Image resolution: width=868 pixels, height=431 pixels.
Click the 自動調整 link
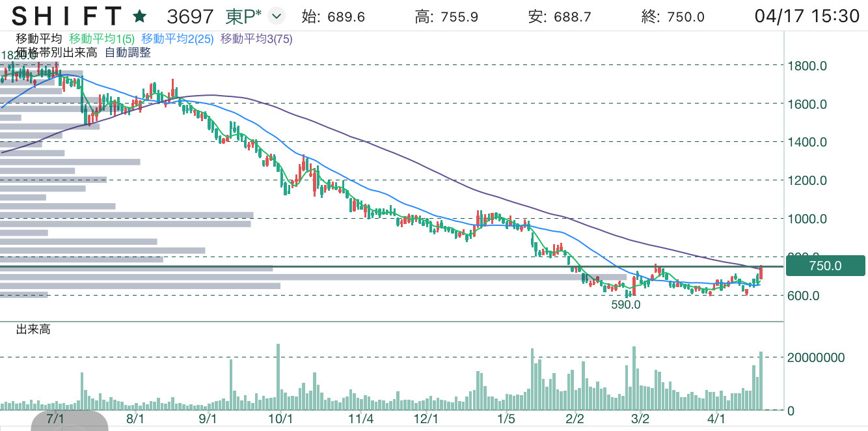pos(128,53)
